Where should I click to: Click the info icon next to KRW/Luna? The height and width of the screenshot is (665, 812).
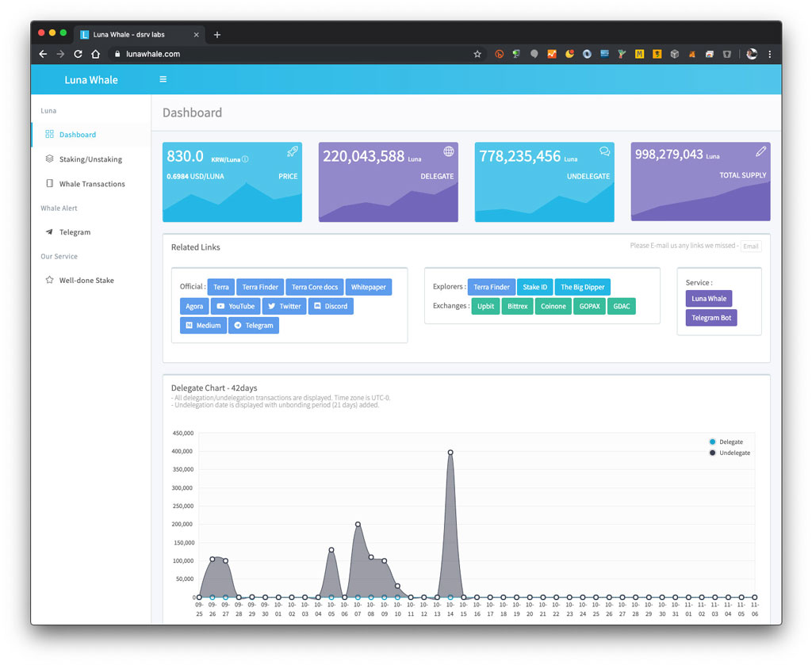click(x=245, y=159)
